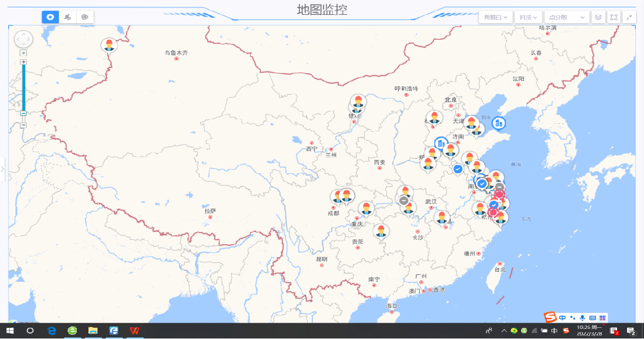Image resolution: width=644 pixels, height=339 pixels.
Task: Zoom in with the plus button
Action: coord(23,62)
